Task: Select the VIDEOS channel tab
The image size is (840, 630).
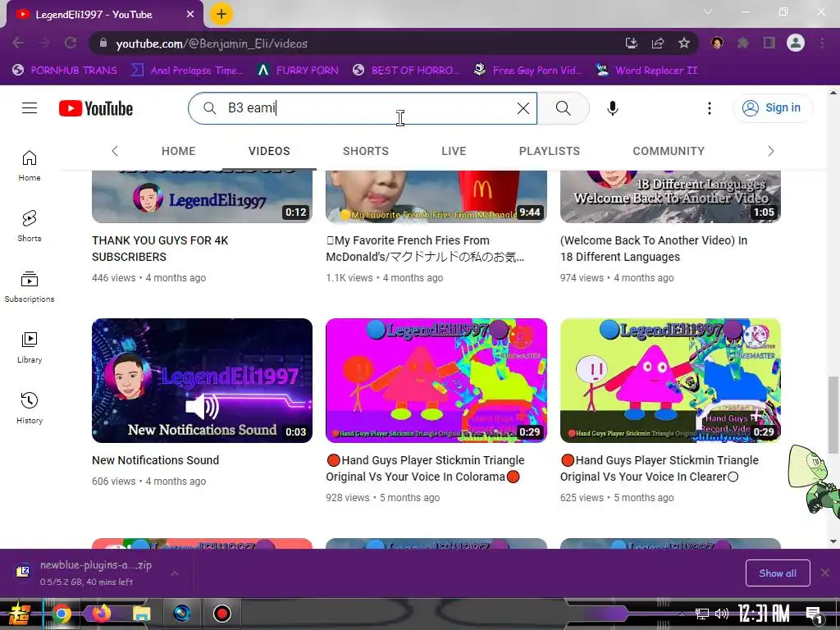Action: [269, 151]
